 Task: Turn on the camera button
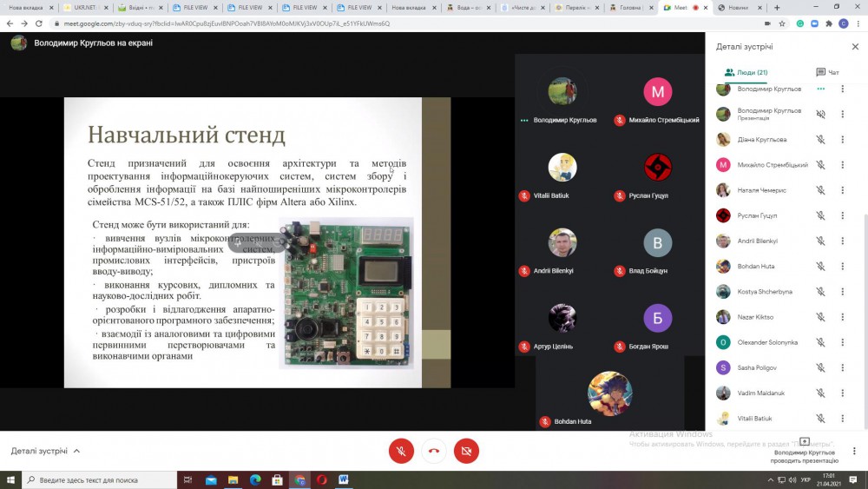(x=466, y=451)
